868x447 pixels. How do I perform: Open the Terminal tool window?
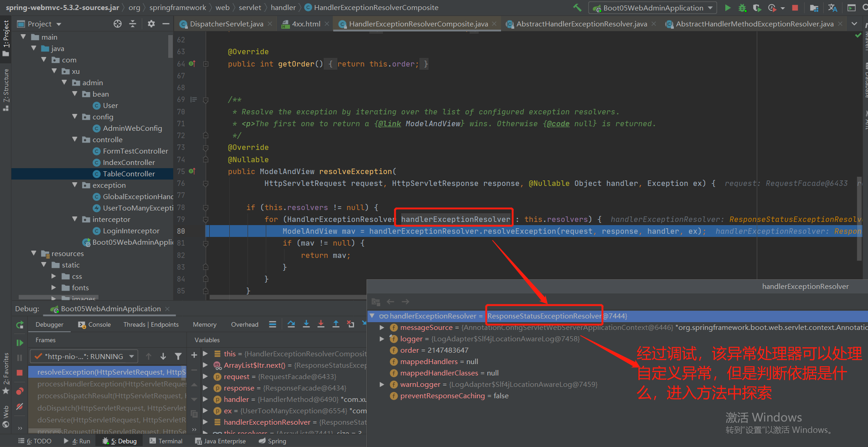(x=166, y=441)
